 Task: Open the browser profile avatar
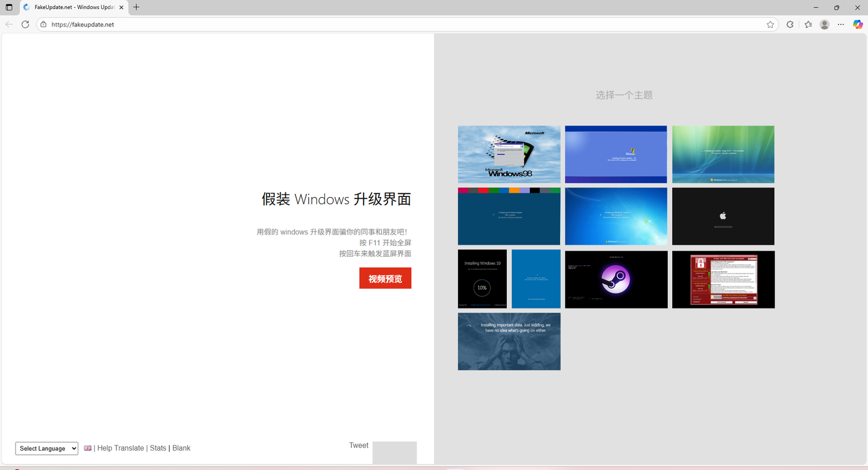825,25
